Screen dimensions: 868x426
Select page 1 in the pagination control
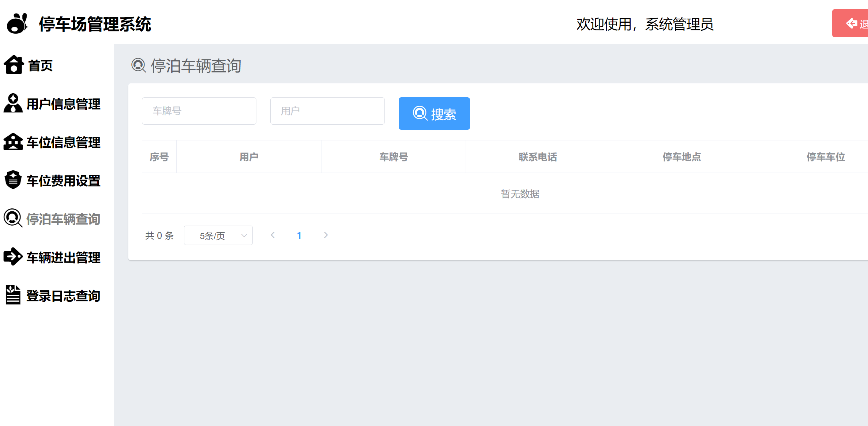tap(299, 235)
